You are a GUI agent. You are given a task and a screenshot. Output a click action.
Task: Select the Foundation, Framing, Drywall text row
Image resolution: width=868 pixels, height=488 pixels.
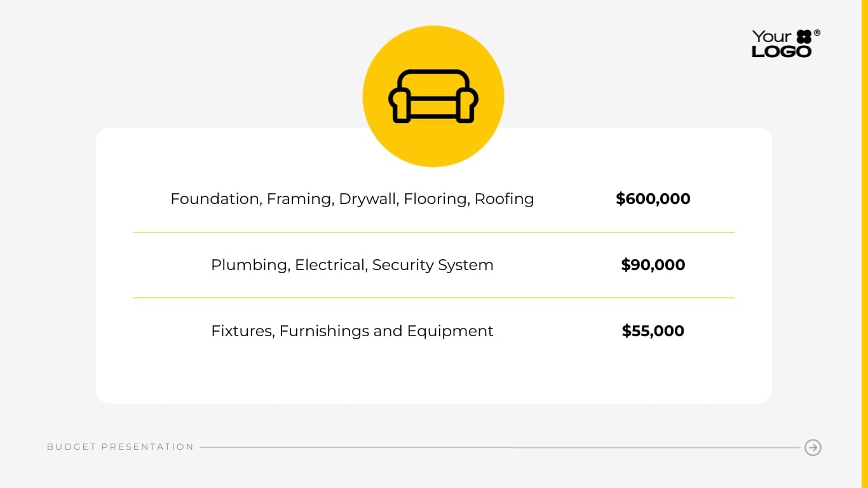[x=352, y=199]
